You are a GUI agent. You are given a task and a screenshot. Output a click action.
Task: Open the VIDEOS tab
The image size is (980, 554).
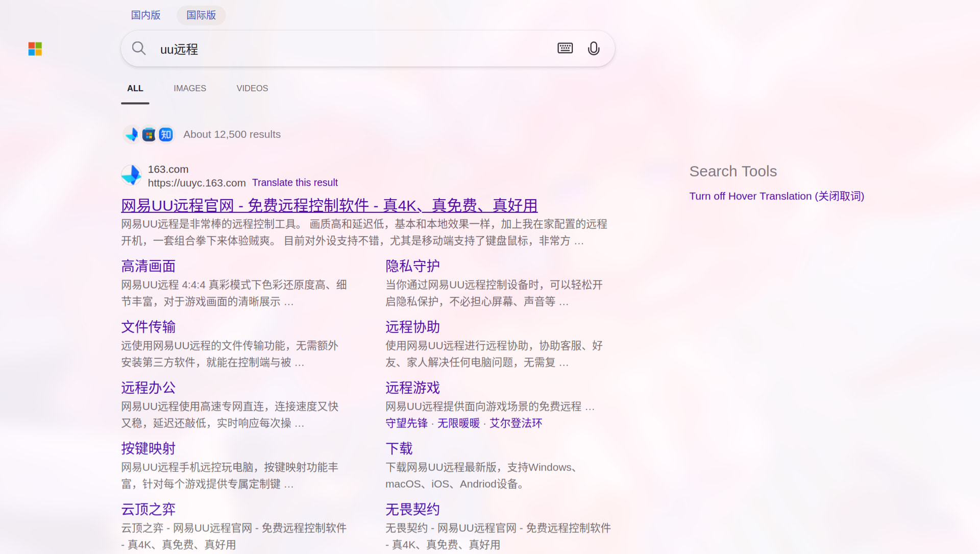coord(252,88)
